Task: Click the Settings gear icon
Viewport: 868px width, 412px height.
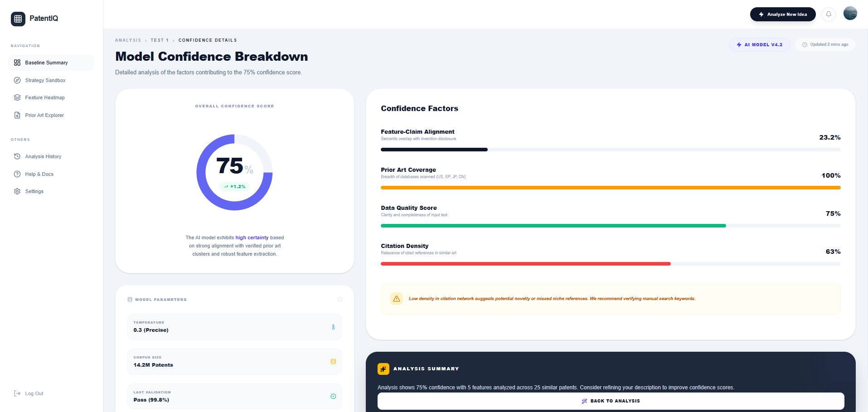Action: [x=17, y=191]
